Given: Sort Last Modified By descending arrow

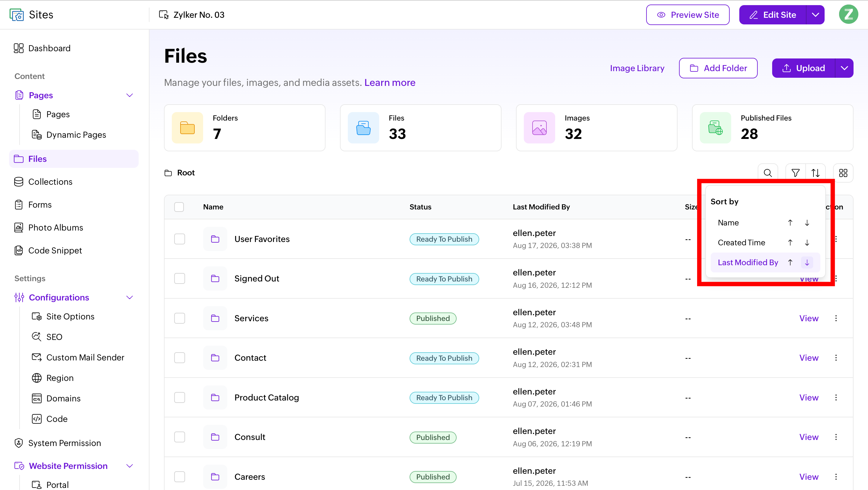Looking at the screenshot, I should [807, 262].
